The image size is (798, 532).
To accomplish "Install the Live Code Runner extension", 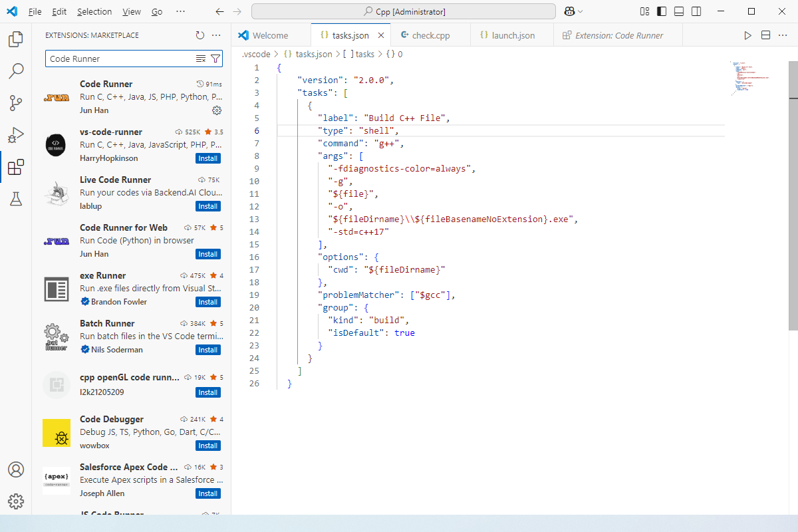I will click(208, 206).
